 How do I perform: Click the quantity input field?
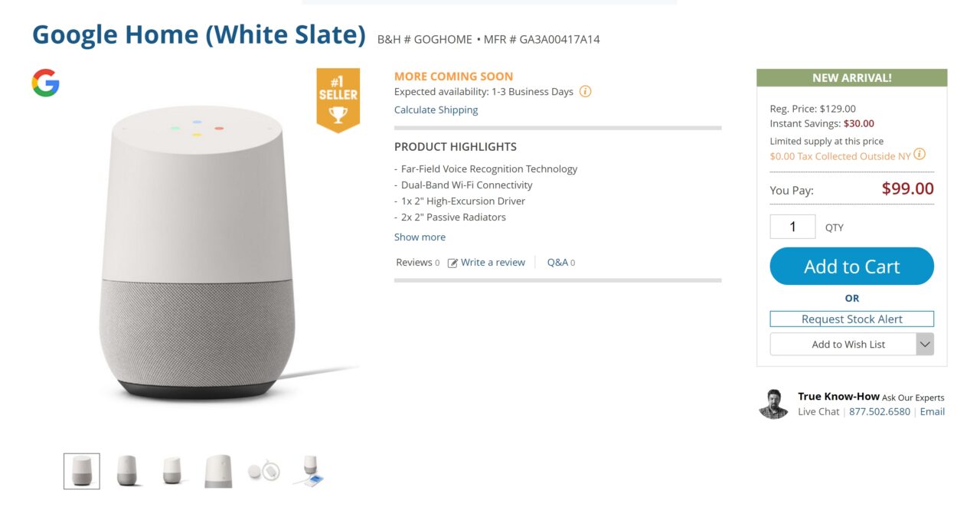point(792,227)
